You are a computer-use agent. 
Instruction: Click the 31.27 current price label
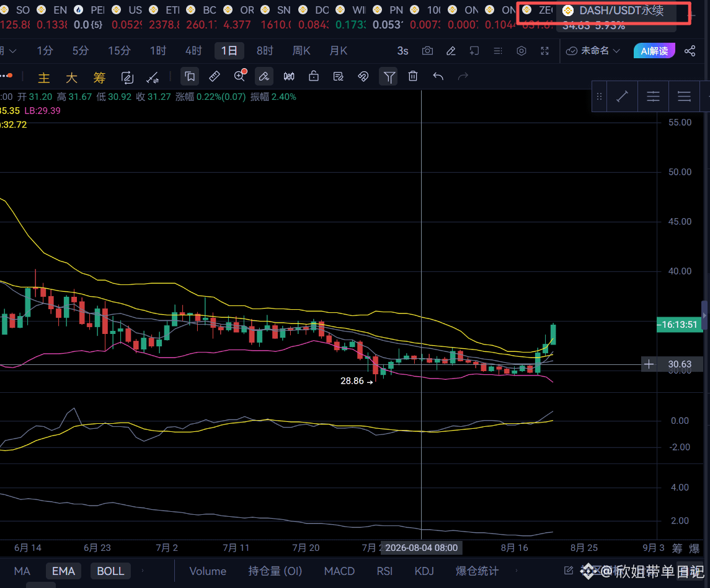pyautogui.click(x=159, y=97)
